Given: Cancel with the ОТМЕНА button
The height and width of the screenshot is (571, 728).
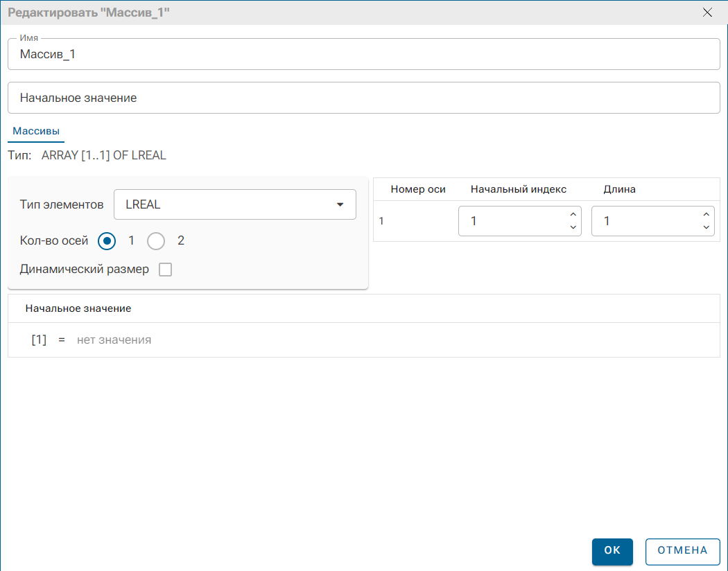Looking at the screenshot, I should [682, 551].
